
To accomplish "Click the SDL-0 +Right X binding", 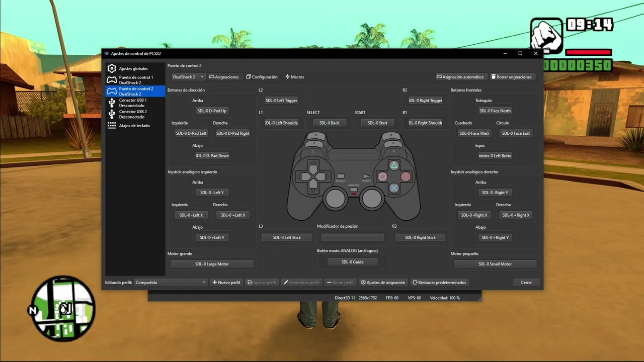I will point(516,215).
